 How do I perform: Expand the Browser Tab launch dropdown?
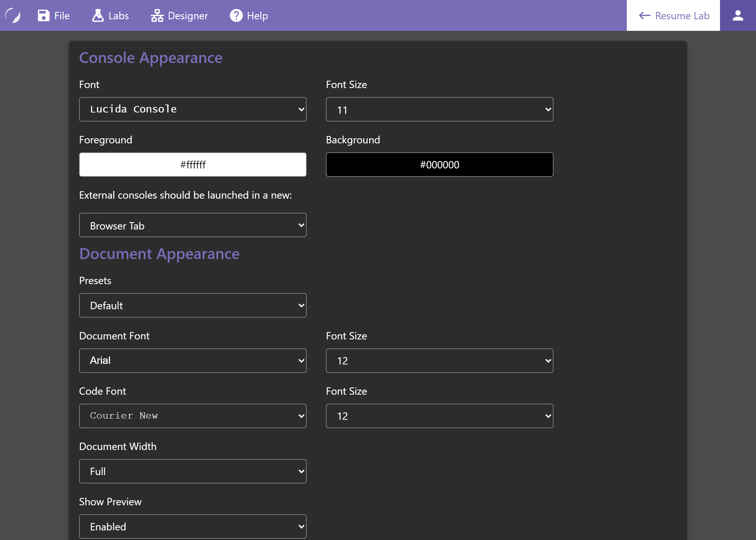193,225
